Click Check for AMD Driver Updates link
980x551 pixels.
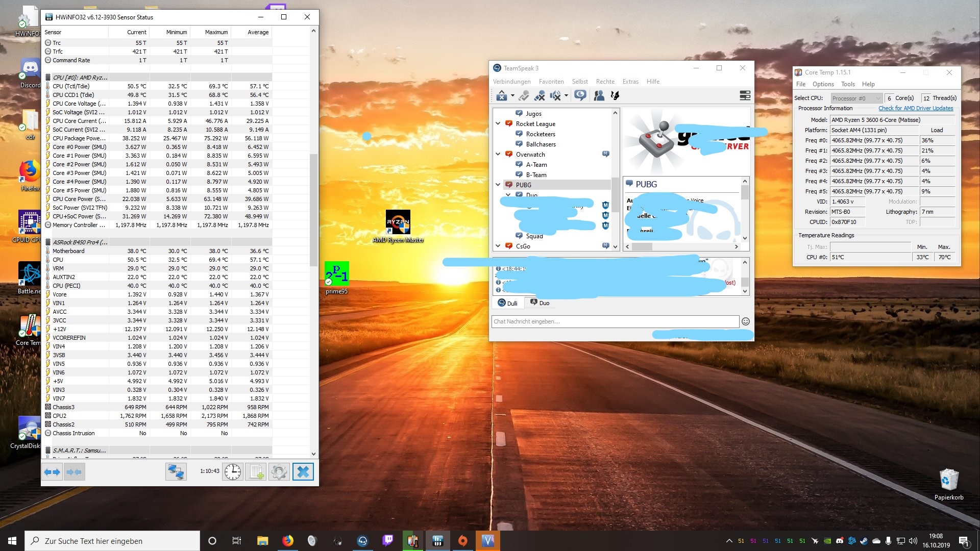[916, 108]
